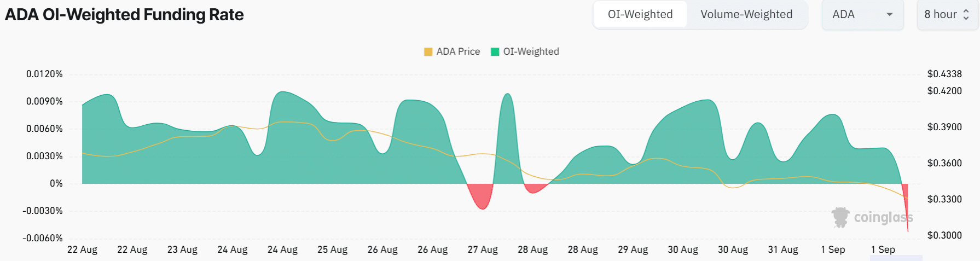Click the coinglass mascot logo icon
Viewport: 980px width, 261px height.
(x=840, y=217)
